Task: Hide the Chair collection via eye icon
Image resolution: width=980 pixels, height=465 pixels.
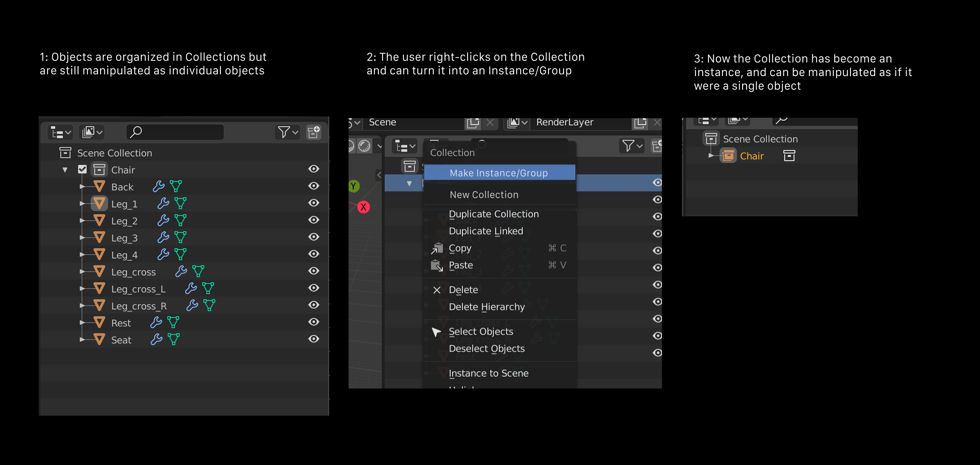Action: point(314,169)
